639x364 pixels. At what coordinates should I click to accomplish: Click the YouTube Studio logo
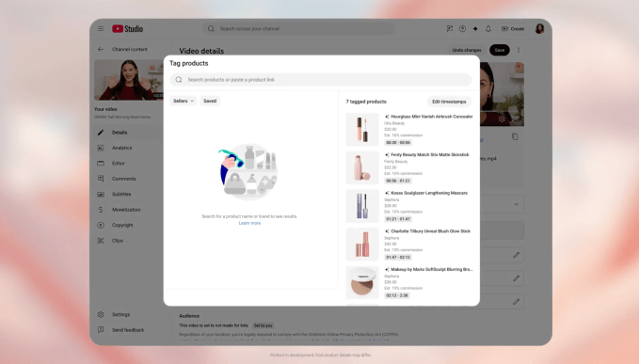[128, 29]
